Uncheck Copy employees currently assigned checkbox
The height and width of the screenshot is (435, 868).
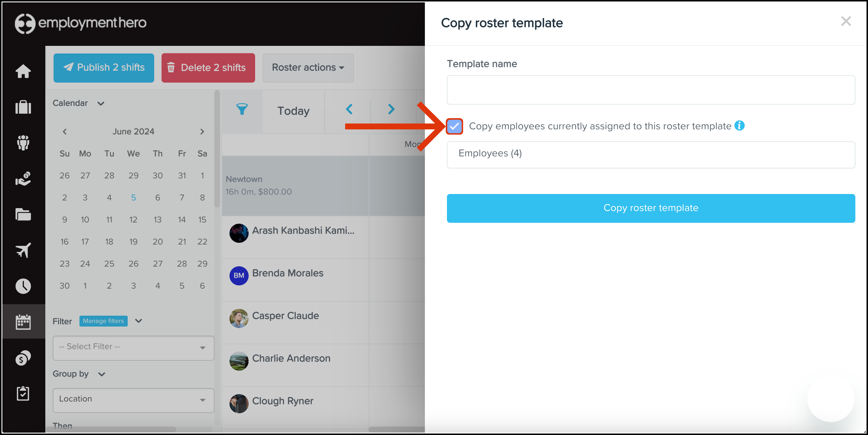pos(454,126)
